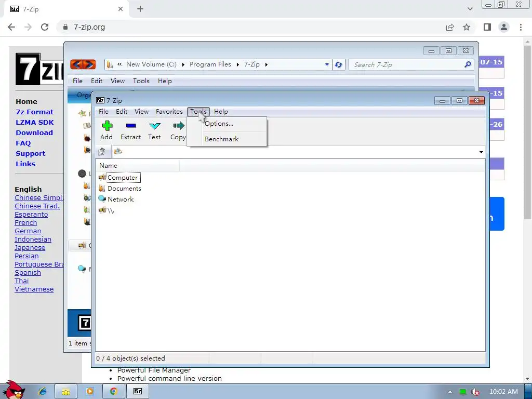Expand the 7-Zip address bar dropdown

(481, 152)
